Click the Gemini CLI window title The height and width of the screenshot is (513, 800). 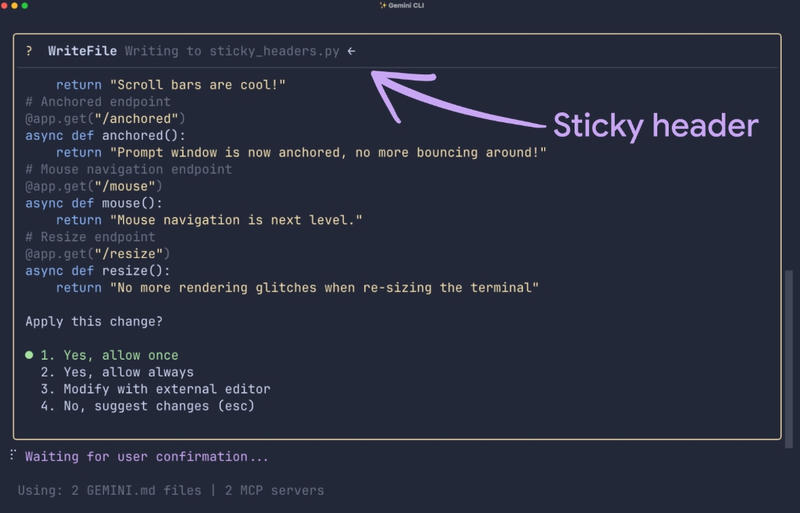pyautogui.click(x=406, y=5)
